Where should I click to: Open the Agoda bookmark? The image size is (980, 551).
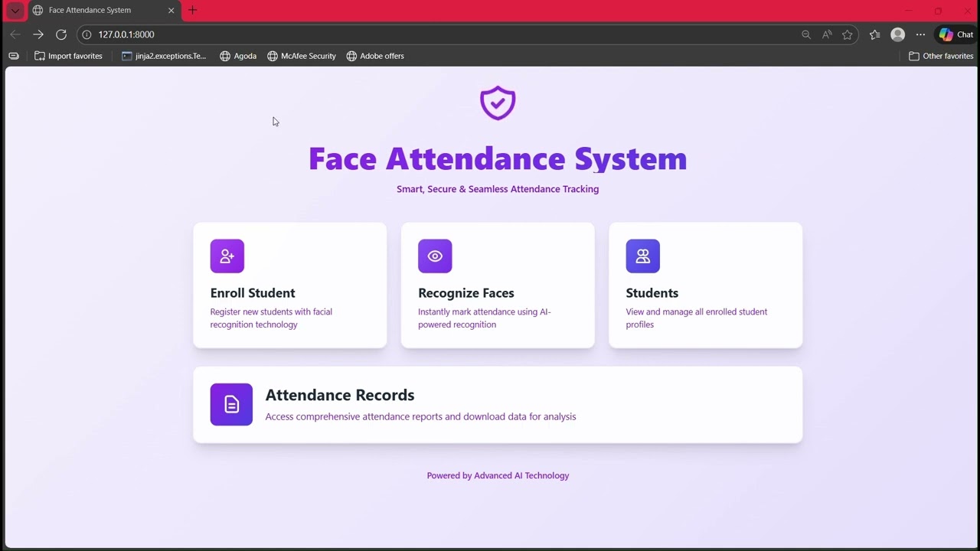click(x=238, y=56)
